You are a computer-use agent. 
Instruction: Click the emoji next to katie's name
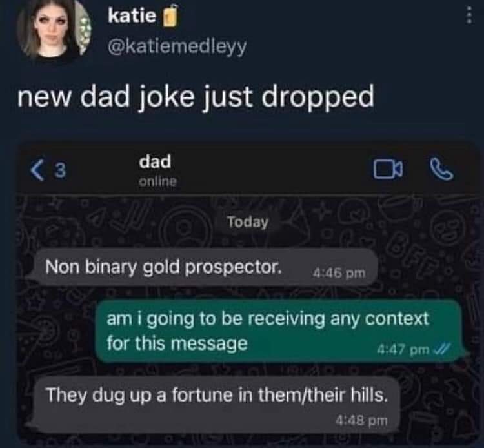tap(170, 16)
